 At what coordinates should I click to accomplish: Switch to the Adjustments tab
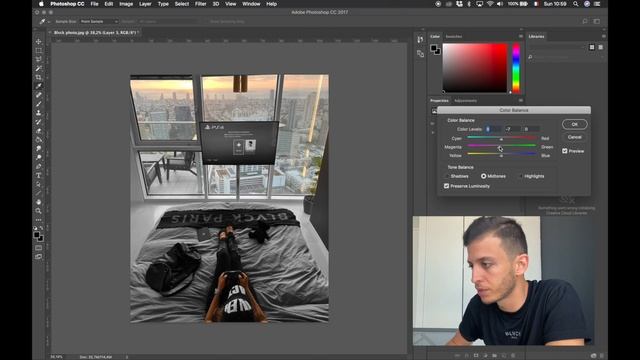[x=465, y=100]
